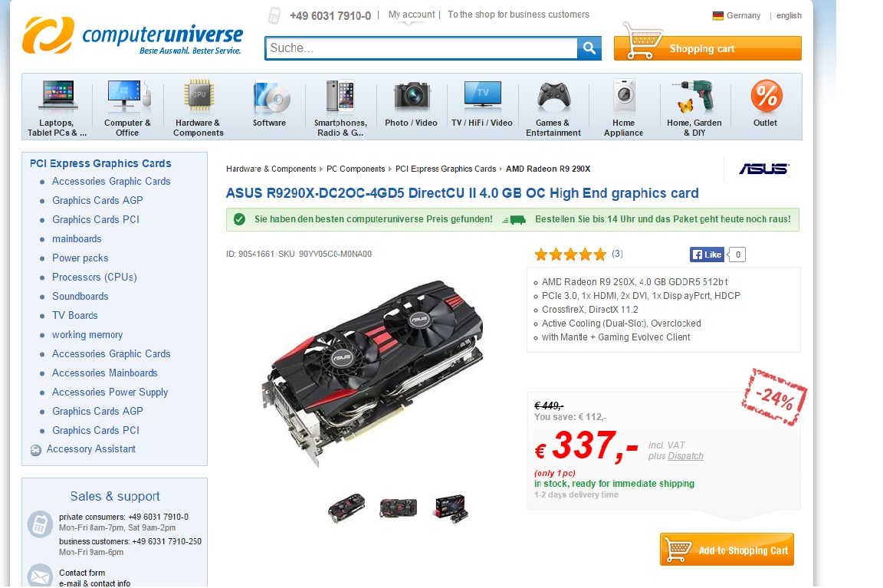Open PC Components breadcrumb item
883x588 pixels.
point(356,169)
